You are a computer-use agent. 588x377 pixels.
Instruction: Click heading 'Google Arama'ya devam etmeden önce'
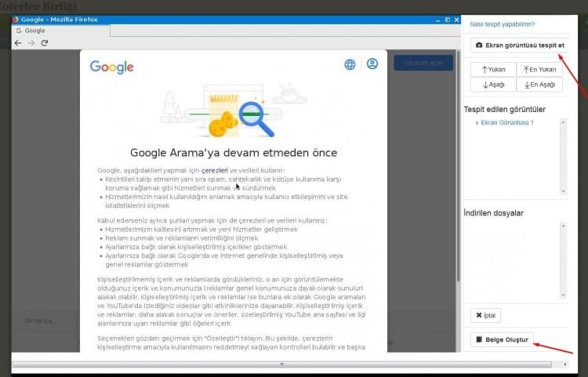click(x=234, y=153)
